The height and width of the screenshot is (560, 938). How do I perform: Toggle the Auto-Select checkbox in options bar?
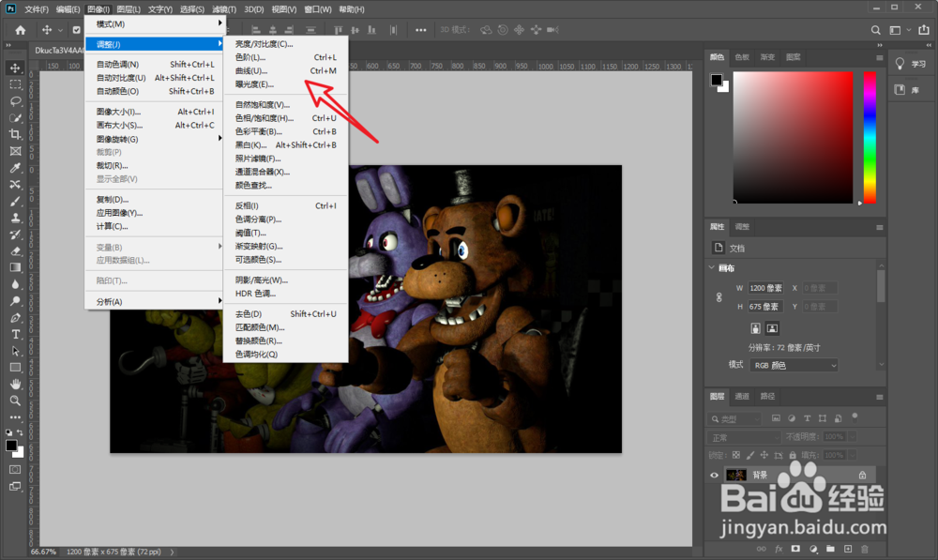pyautogui.click(x=77, y=30)
